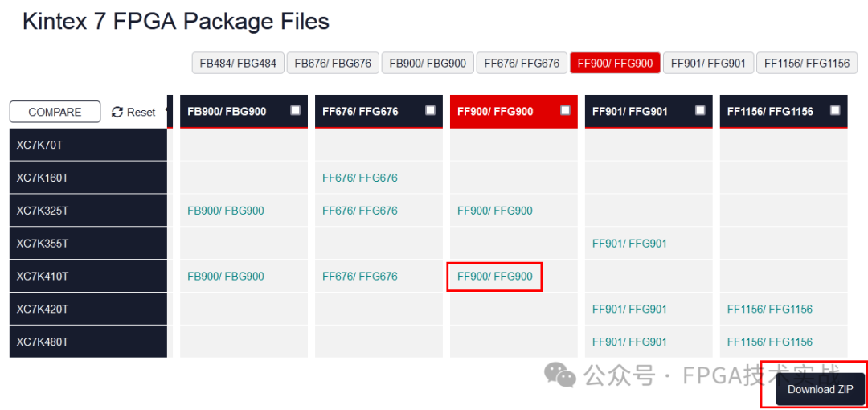Image resolution: width=868 pixels, height=410 pixels.
Task: Click FF901/FFG901 link in XC7K420T row
Action: point(629,309)
